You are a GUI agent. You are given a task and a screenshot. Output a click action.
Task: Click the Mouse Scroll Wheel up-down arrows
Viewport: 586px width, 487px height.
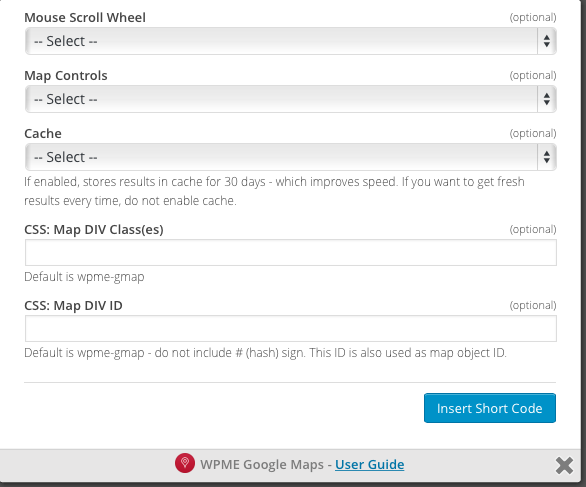tap(546, 41)
